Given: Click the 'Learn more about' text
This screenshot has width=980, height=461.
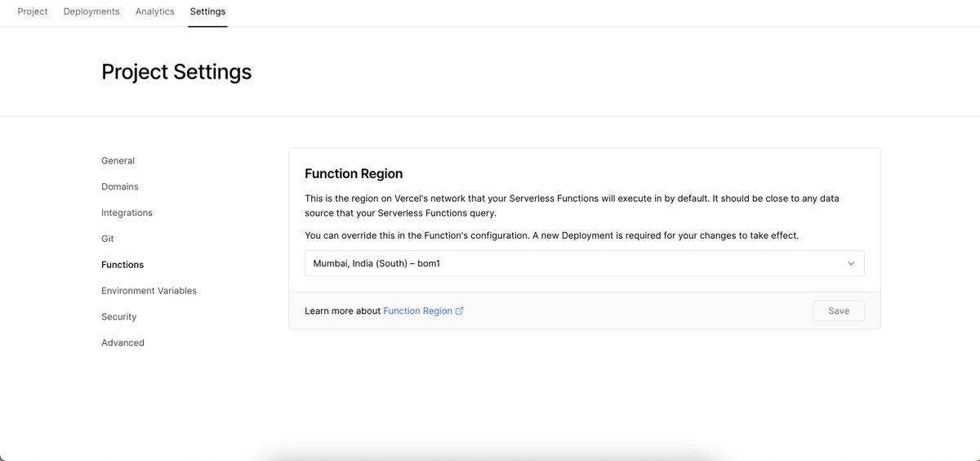Looking at the screenshot, I should point(342,311).
